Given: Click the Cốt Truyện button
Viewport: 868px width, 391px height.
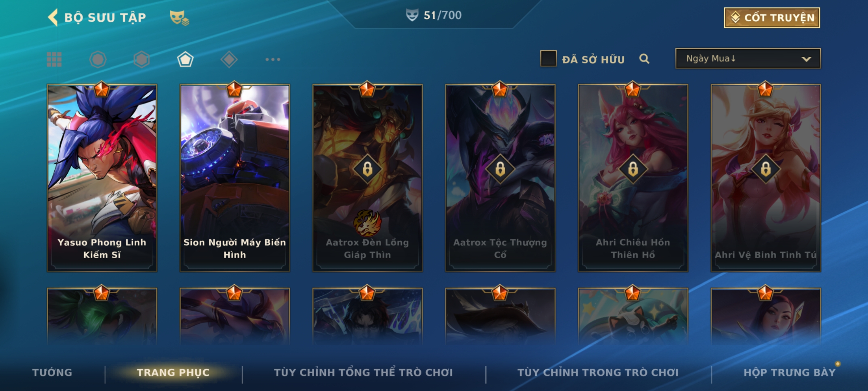Looking at the screenshot, I should [x=772, y=18].
